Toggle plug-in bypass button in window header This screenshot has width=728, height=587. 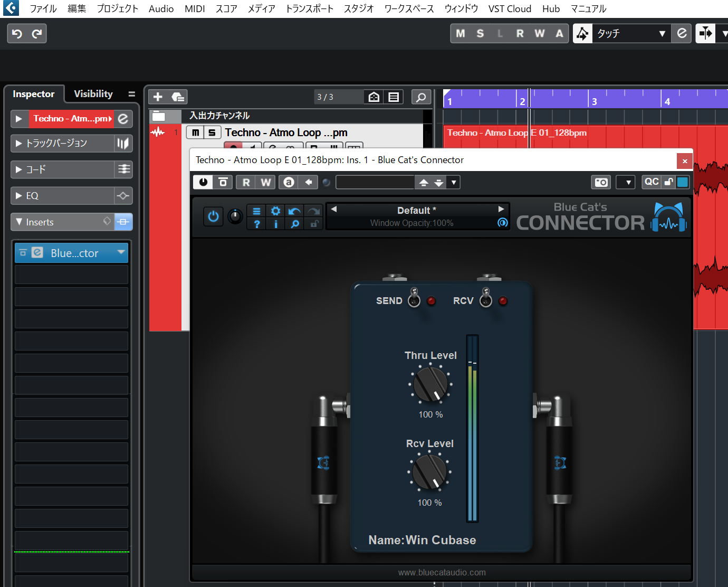tap(223, 182)
